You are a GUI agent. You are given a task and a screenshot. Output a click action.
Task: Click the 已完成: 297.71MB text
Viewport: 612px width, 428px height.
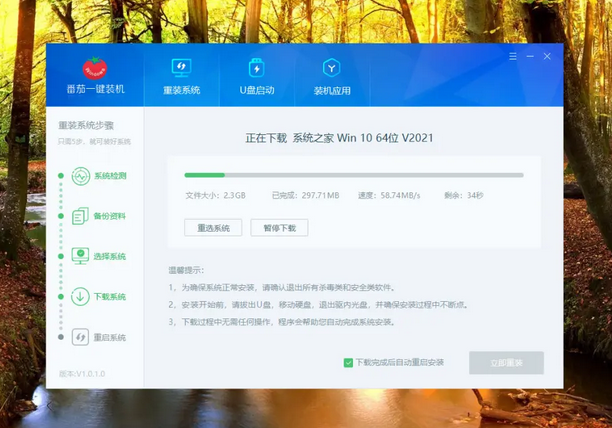306,195
